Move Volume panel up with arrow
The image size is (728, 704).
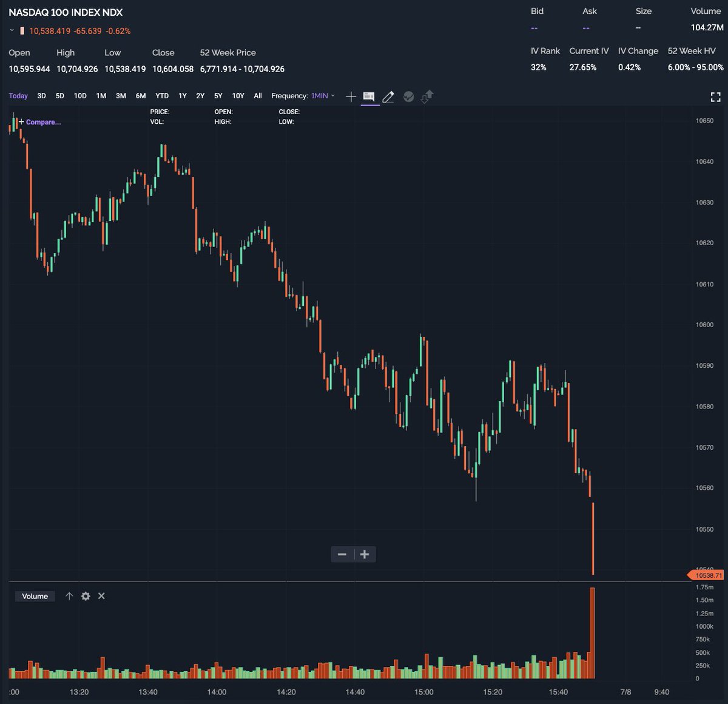(69, 596)
